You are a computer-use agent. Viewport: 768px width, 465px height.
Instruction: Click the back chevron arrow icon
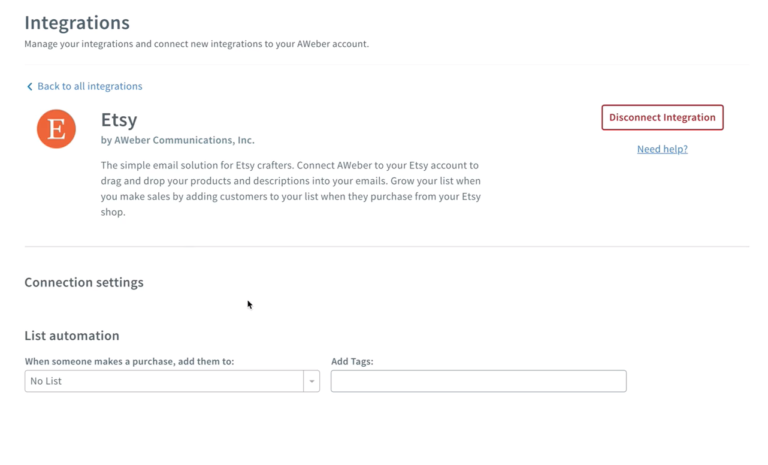[29, 87]
